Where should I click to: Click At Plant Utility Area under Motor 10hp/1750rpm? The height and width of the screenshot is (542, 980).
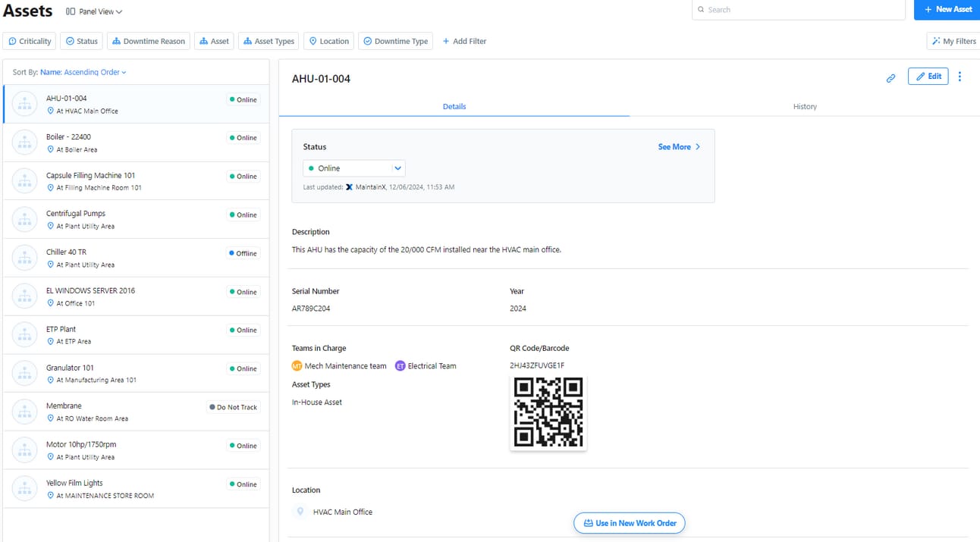[x=86, y=457]
